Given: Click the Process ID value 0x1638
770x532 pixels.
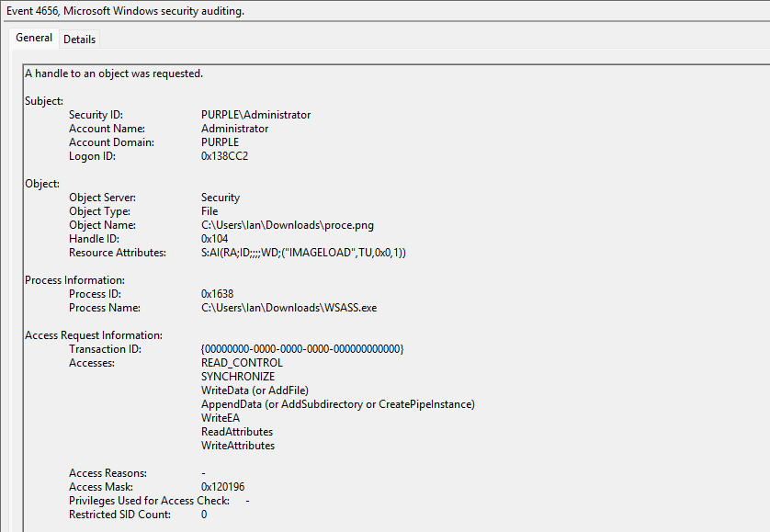Looking at the screenshot, I should click(220, 294).
